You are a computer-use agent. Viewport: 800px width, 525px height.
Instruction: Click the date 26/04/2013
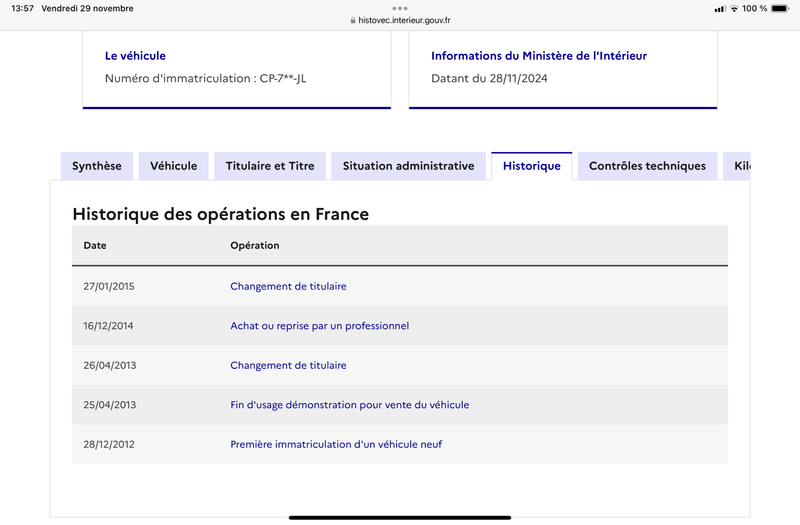(x=110, y=365)
